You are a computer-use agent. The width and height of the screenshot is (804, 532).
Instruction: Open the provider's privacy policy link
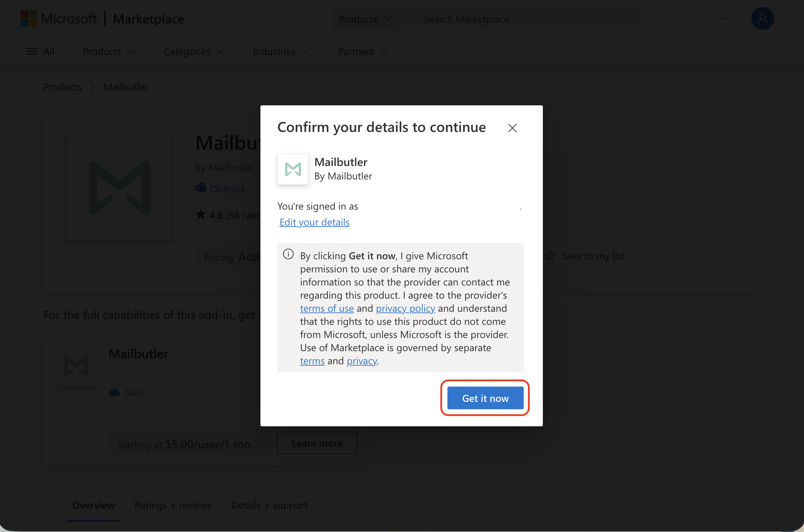(x=406, y=308)
